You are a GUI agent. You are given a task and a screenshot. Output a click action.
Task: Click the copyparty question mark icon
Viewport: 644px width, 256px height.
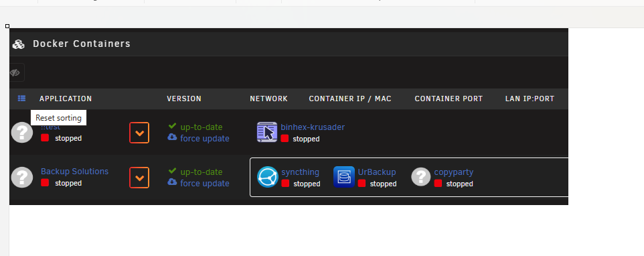pyautogui.click(x=420, y=177)
